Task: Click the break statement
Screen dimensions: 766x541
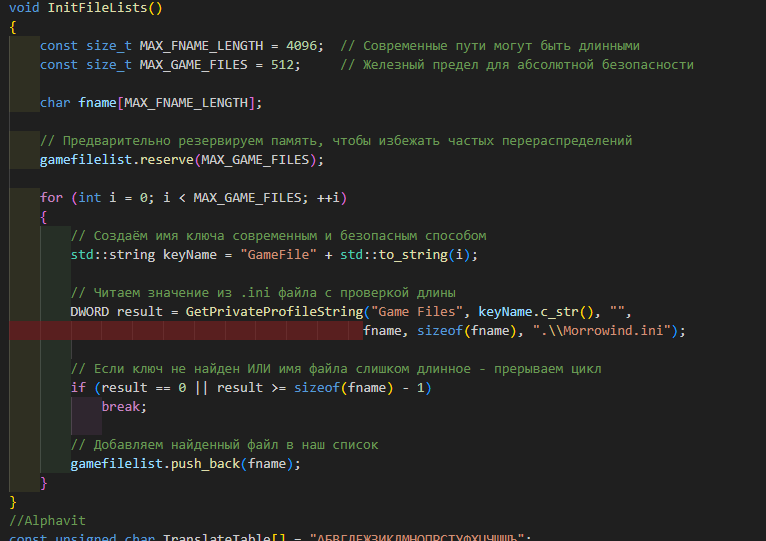Action: pos(123,407)
